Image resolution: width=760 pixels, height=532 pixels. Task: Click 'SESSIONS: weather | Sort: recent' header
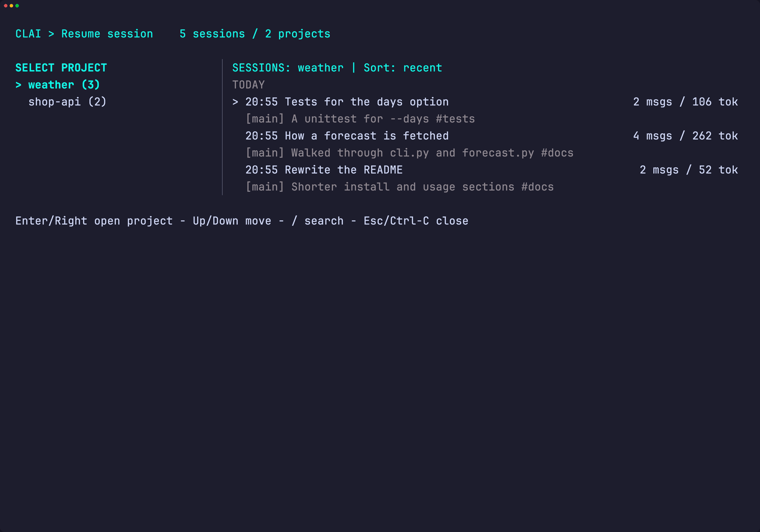click(x=337, y=68)
